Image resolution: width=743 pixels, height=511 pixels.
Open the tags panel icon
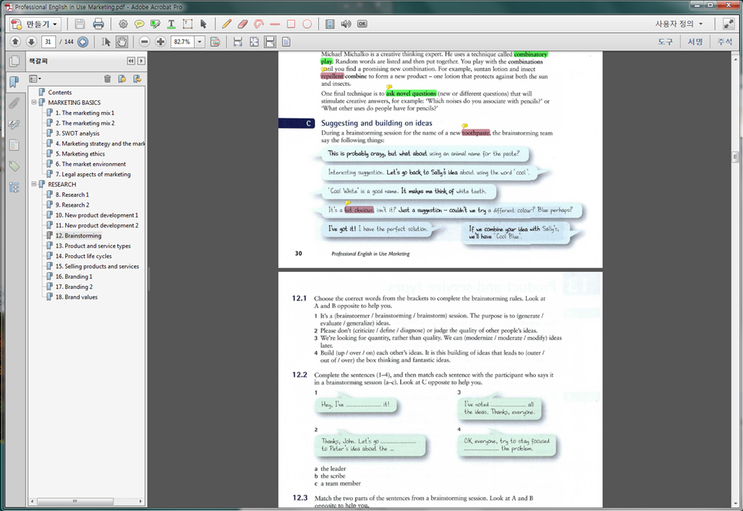(14, 166)
